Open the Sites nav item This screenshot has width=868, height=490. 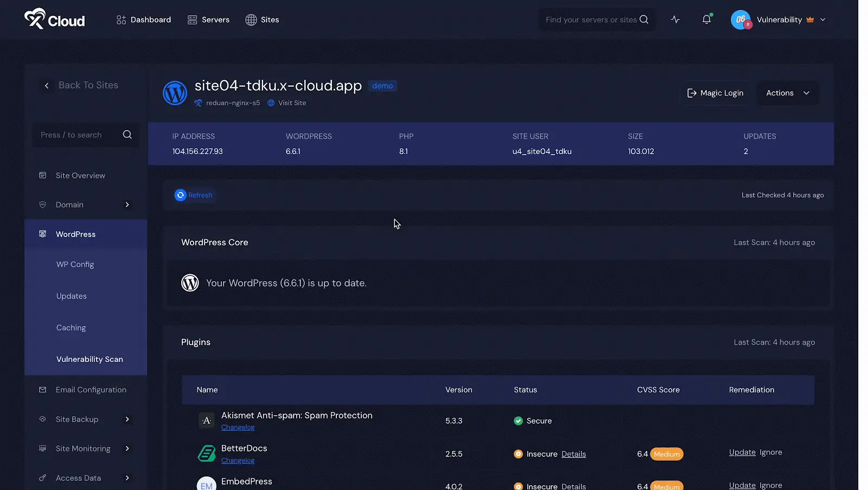pos(262,20)
